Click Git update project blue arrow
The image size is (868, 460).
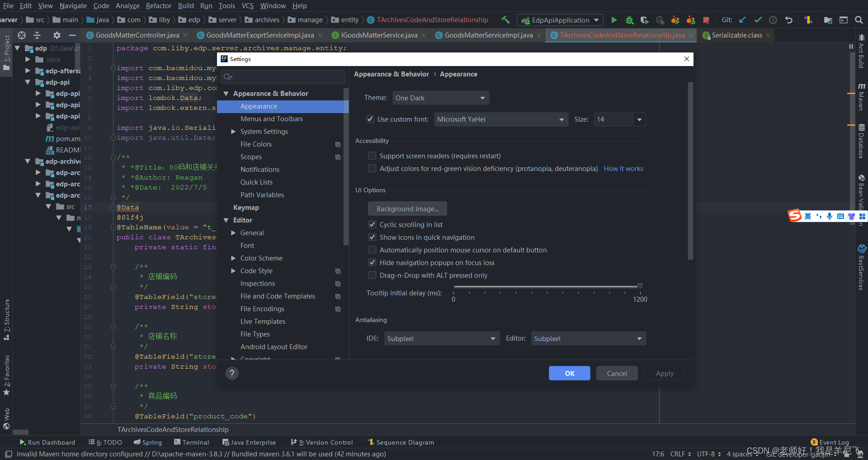[742, 20]
